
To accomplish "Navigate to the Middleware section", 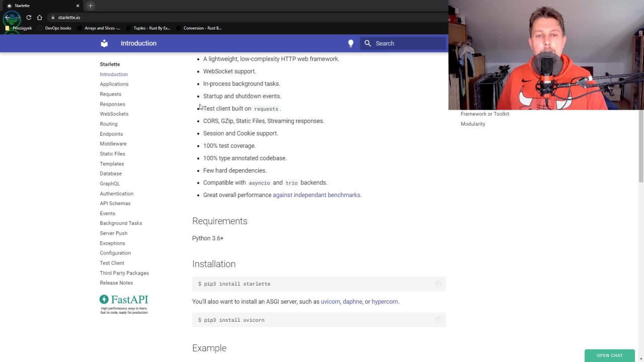I will [x=113, y=144].
